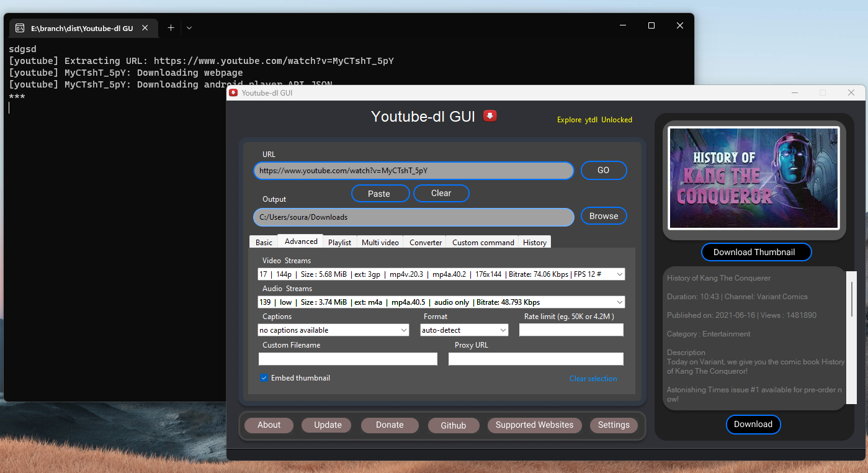Image resolution: width=868 pixels, height=473 pixels.
Task: Open the Github page
Action: pyautogui.click(x=453, y=425)
